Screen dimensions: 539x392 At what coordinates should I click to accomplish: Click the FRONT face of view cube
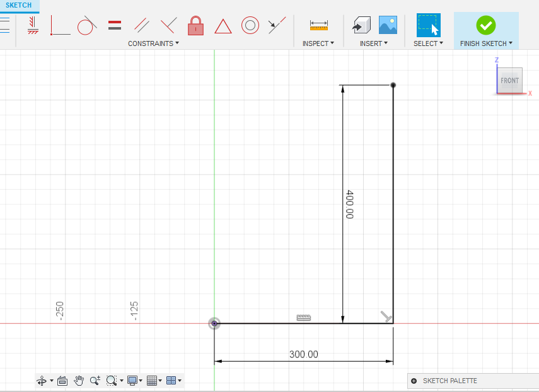(x=509, y=81)
